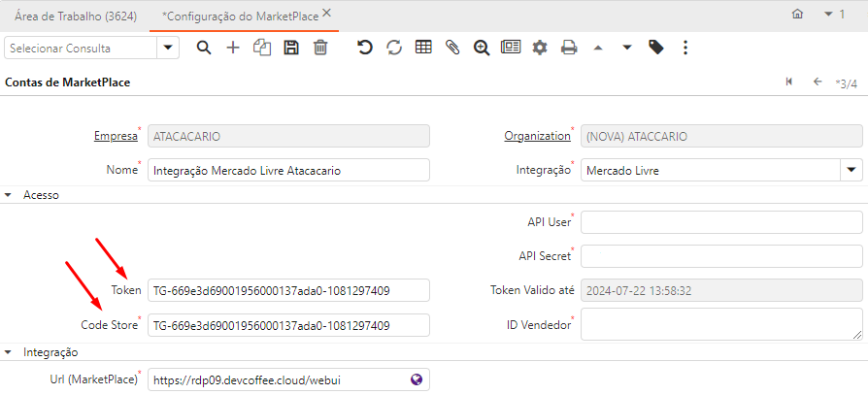This screenshot has height=395, width=868.
Task: Expand the Integração Mercado Livre dropdown
Action: 851,170
